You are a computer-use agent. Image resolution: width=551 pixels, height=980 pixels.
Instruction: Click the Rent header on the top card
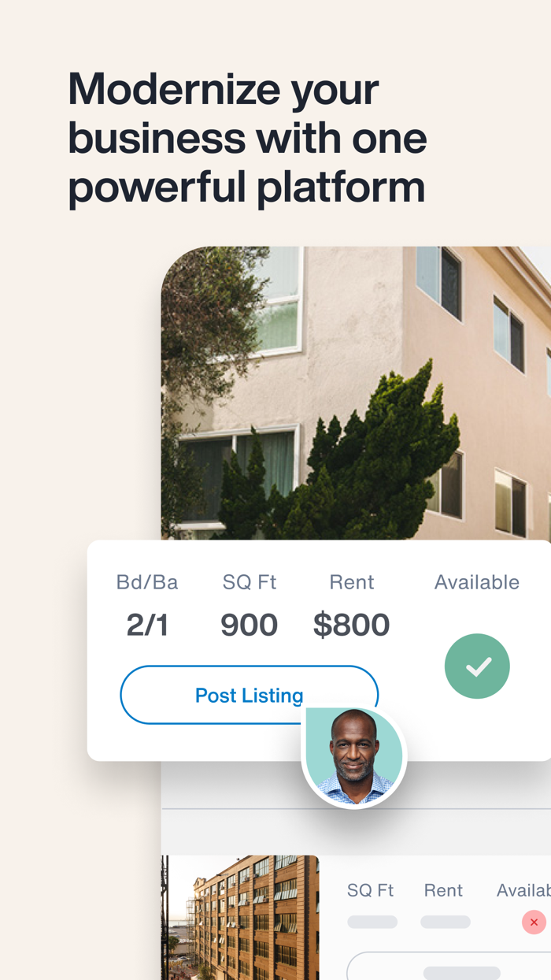pyautogui.click(x=352, y=581)
